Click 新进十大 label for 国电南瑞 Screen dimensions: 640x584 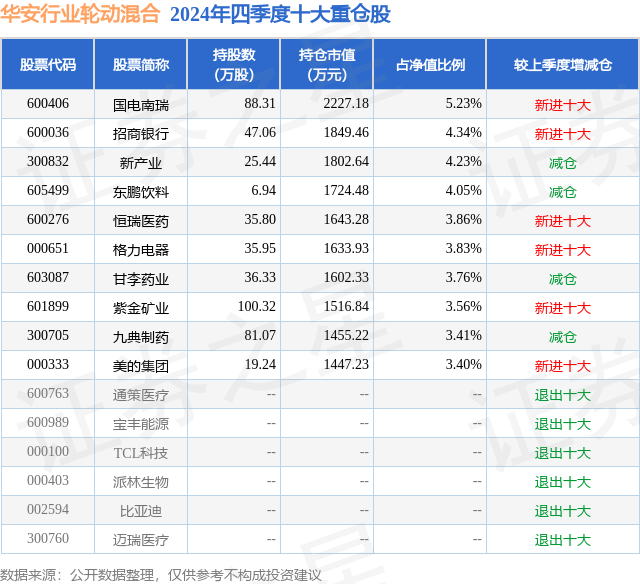[563, 105]
